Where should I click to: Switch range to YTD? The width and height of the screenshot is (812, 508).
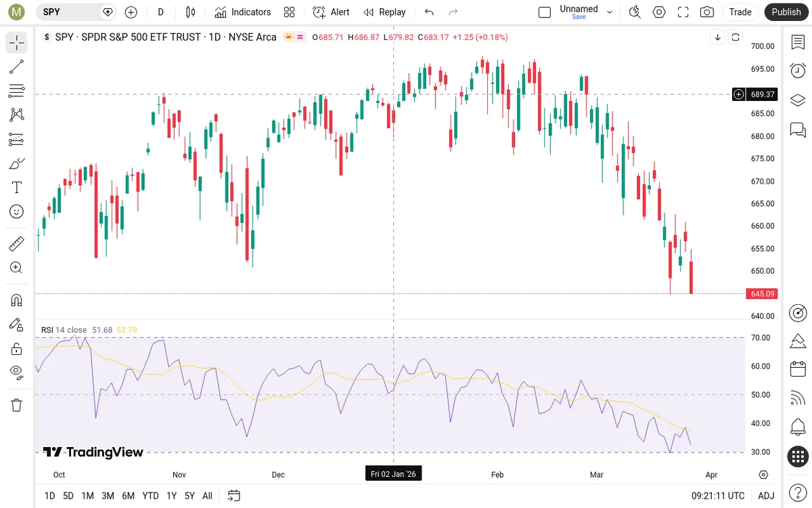point(151,496)
